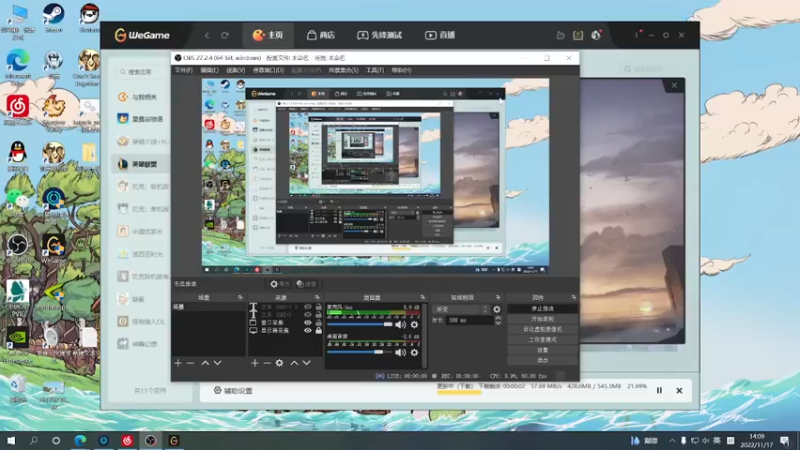Open WeGame globe notification icon

tap(596, 35)
